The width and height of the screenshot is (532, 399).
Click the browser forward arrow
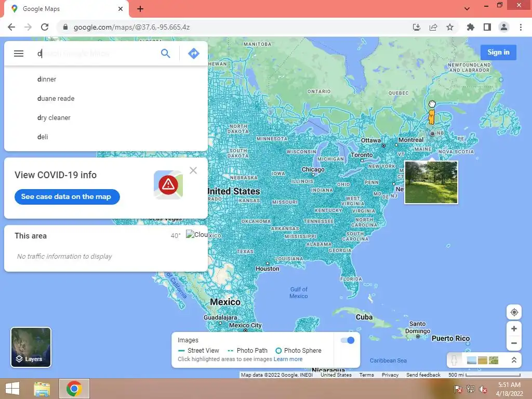(28, 27)
